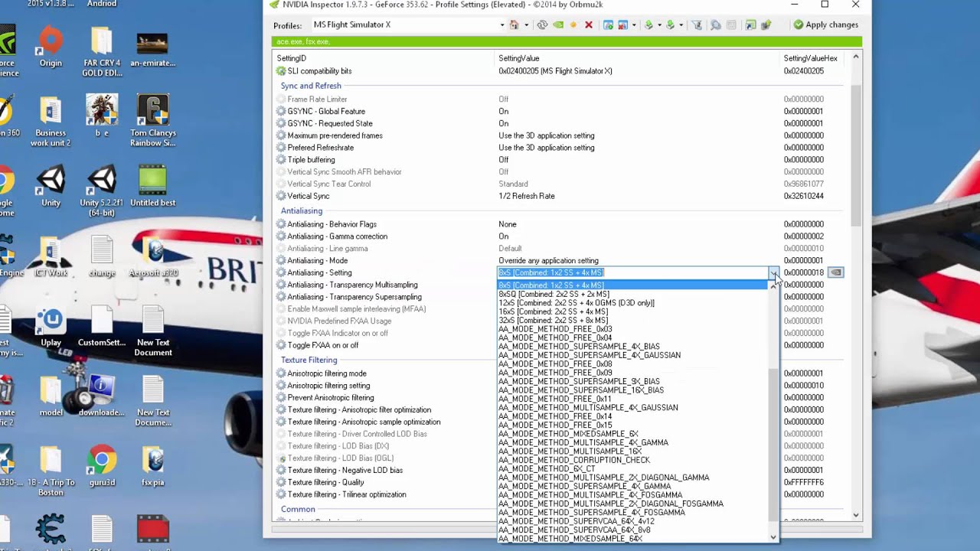This screenshot has height=551, width=980.
Task: Click the orange sun-shaped toolbar icon
Action: tap(573, 24)
